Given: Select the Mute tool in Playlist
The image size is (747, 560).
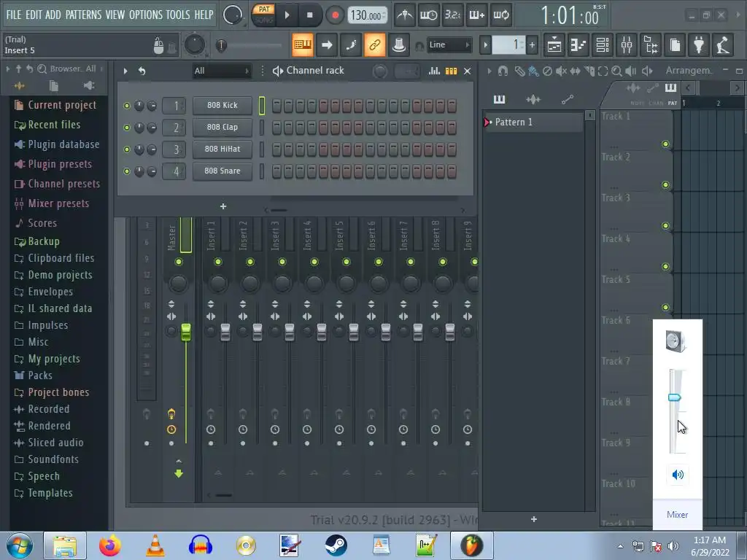Looking at the screenshot, I should click(x=561, y=71).
